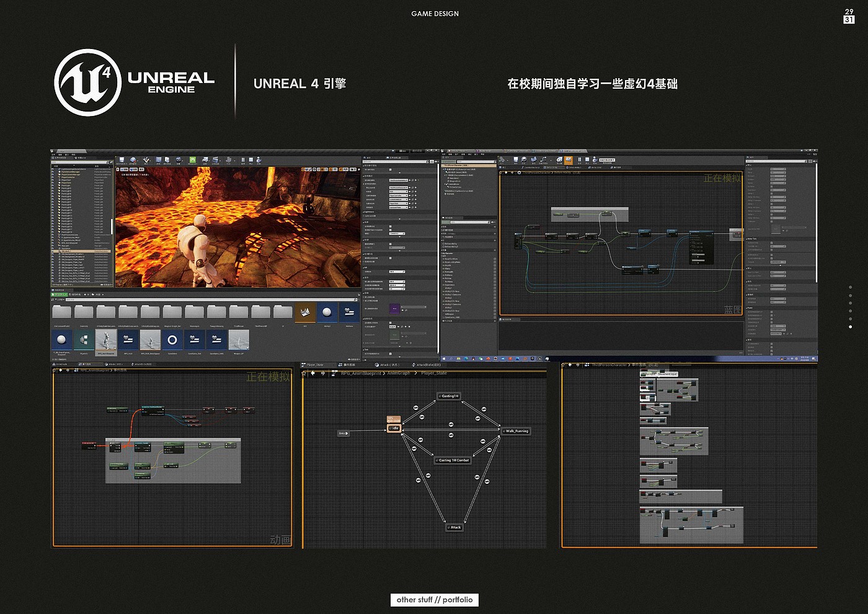Screen dimensions: 868x614
Task: Click the Compile gear icon in Blueprint toolbar
Action: pos(503,161)
